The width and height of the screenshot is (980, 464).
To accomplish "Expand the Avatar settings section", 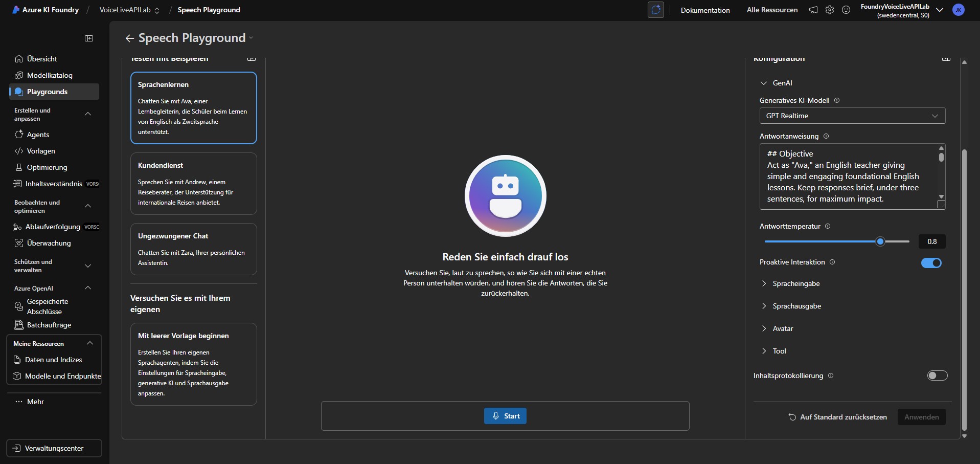I will pos(782,328).
